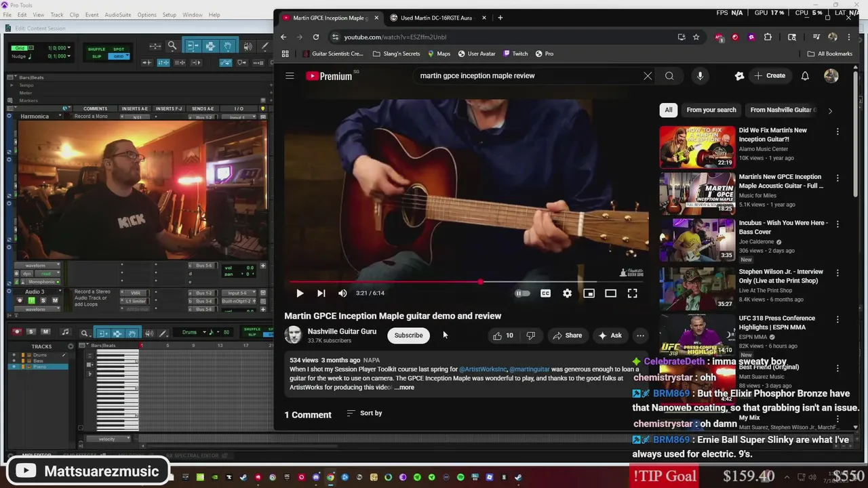
Task: Open 'Incubus - Wish You Were Here' thumbnail
Action: pos(697,239)
